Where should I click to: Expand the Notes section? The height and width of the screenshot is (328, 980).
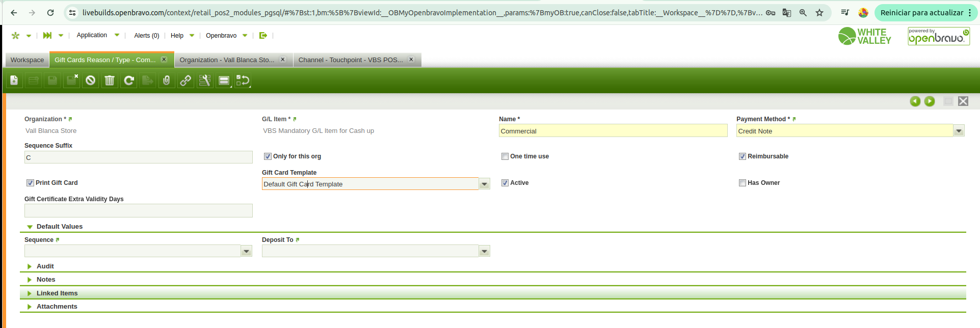(30, 280)
